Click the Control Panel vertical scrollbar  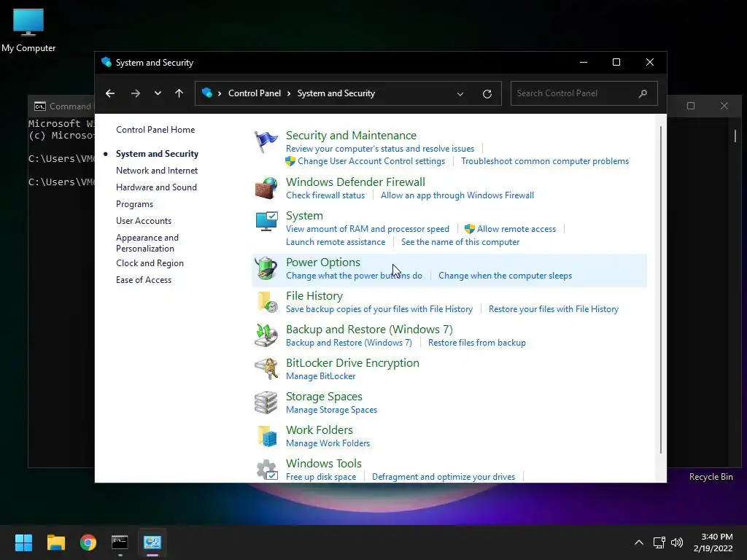coord(661,289)
